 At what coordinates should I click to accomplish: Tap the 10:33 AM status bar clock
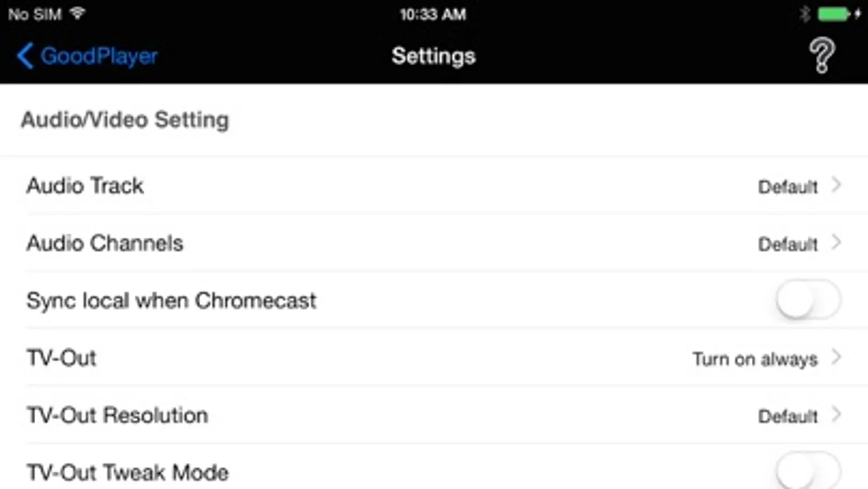click(x=433, y=14)
